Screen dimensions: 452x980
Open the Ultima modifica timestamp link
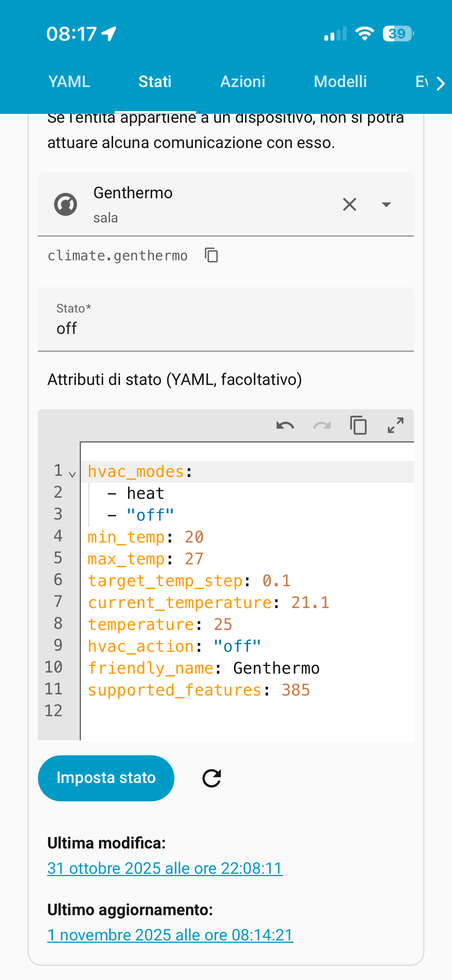[165, 868]
